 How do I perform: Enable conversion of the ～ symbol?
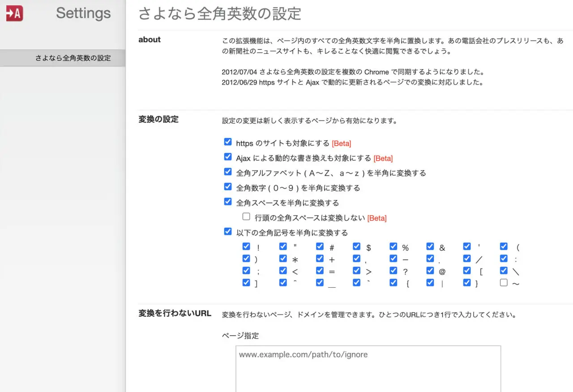click(x=504, y=282)
